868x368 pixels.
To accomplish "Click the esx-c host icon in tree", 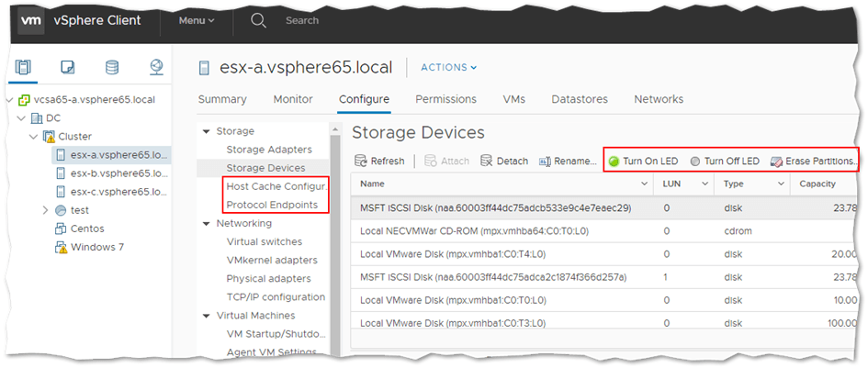I will 62,192.
